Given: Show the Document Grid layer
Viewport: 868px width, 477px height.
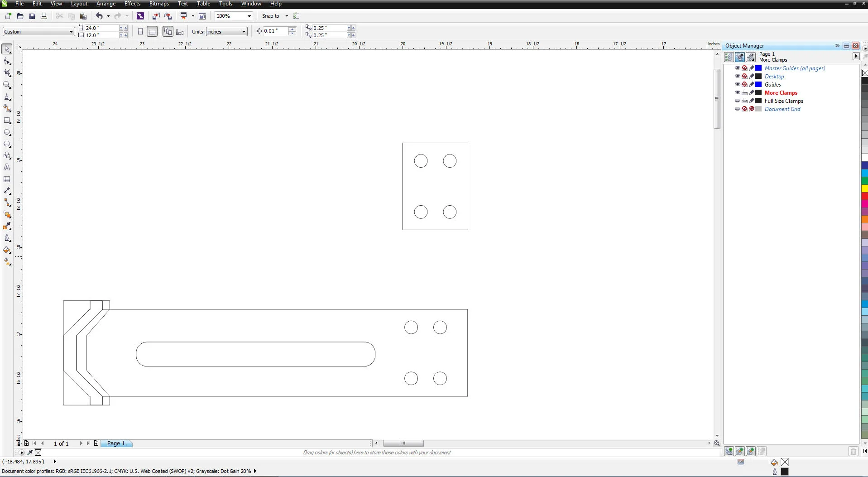Looking at the screenshot, I should (737, 109).
